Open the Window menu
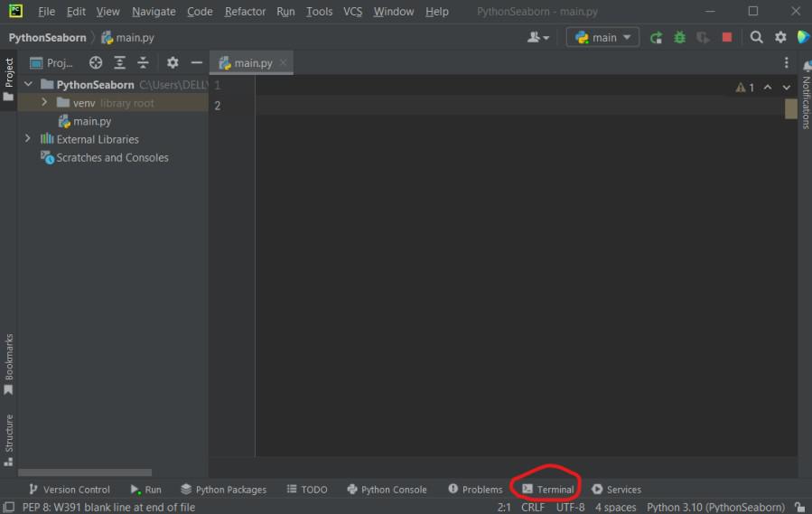The width and height of the screenshot is (812, 514). point(394,12)
